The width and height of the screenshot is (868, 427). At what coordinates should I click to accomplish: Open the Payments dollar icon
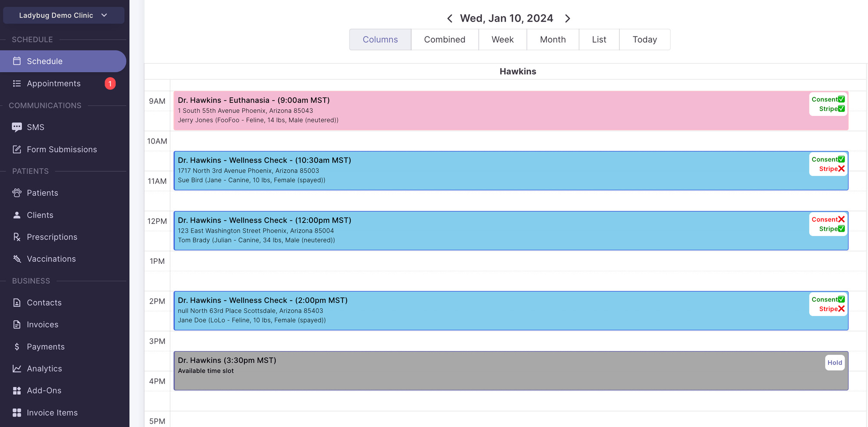pos(17,346)
